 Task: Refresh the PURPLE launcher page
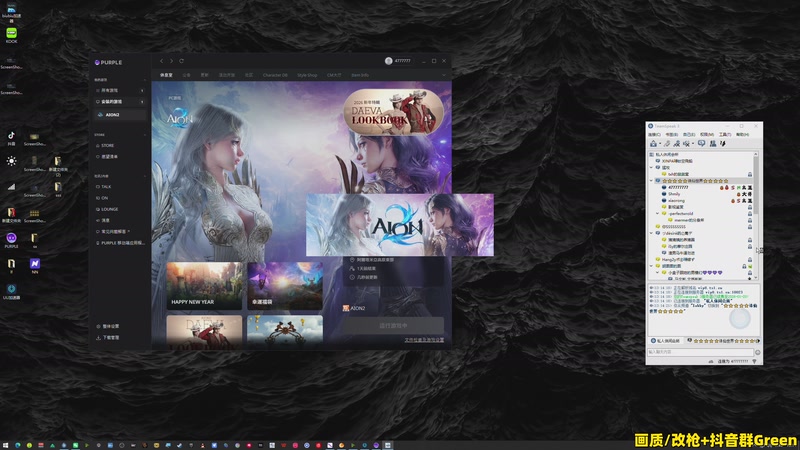pos(181,61)
